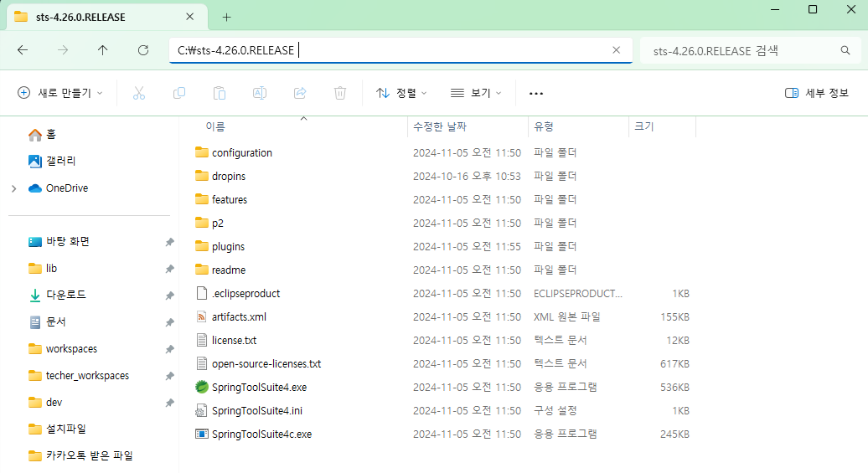Toggle the 세부 정보 details pane

[817, 93]
